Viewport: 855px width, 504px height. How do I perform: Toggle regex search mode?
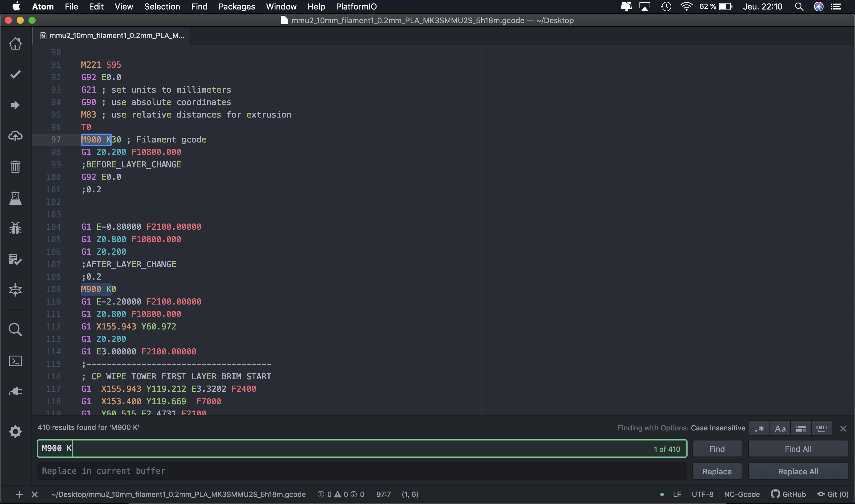[760, 428]
